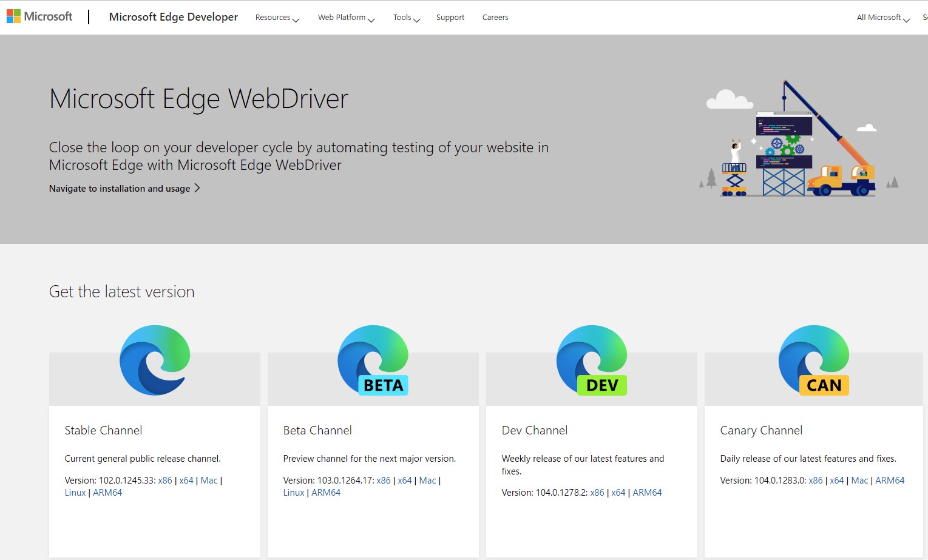
Task: Click the Stable channel Edge logo
Action: [x=155, y=360]
